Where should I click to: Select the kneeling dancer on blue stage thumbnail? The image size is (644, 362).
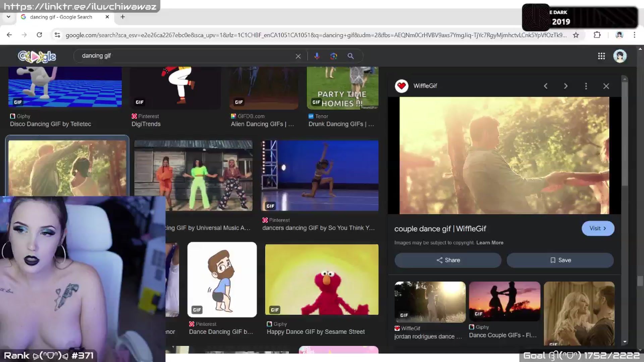tap(320, 175)
